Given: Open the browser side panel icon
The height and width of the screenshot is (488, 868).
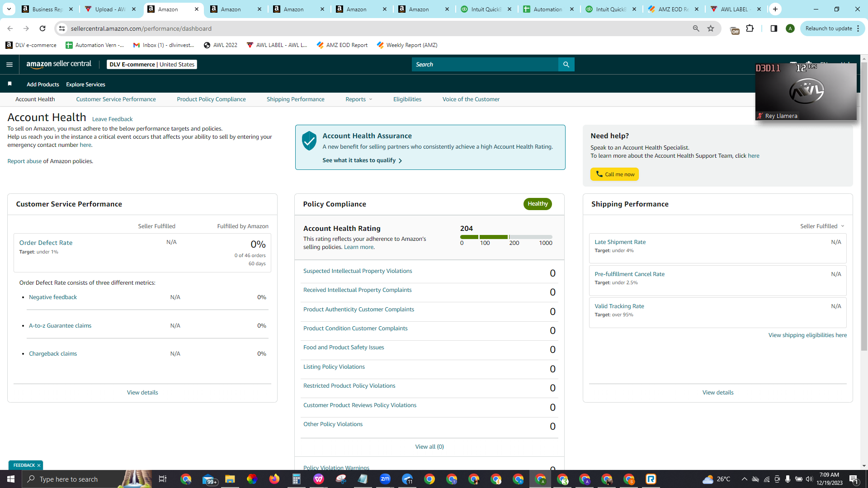Looking at the screenshot, I should click(774, 28).
